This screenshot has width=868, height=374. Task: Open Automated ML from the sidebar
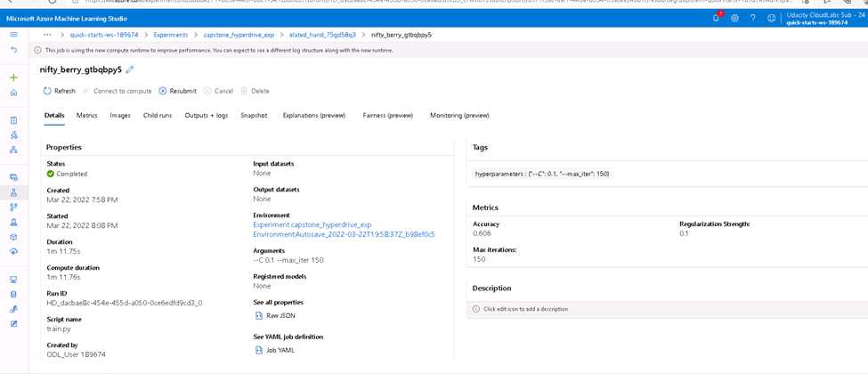click(14, 134)
